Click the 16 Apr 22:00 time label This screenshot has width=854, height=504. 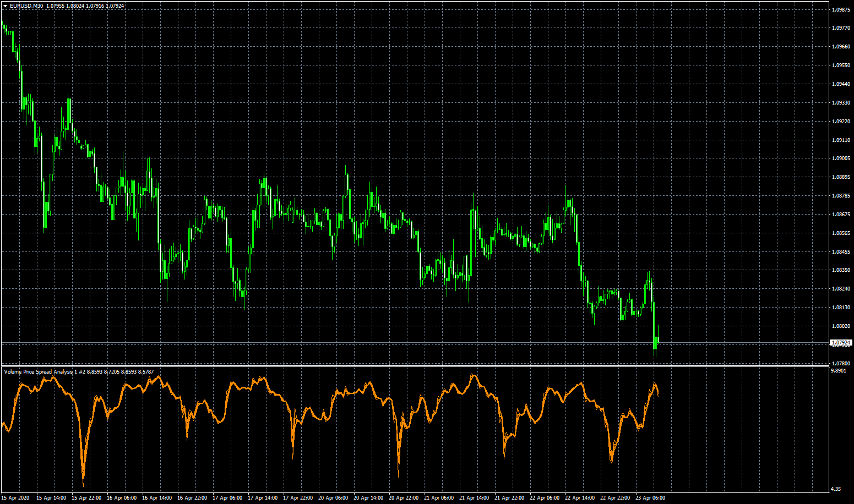click(192, 498)
